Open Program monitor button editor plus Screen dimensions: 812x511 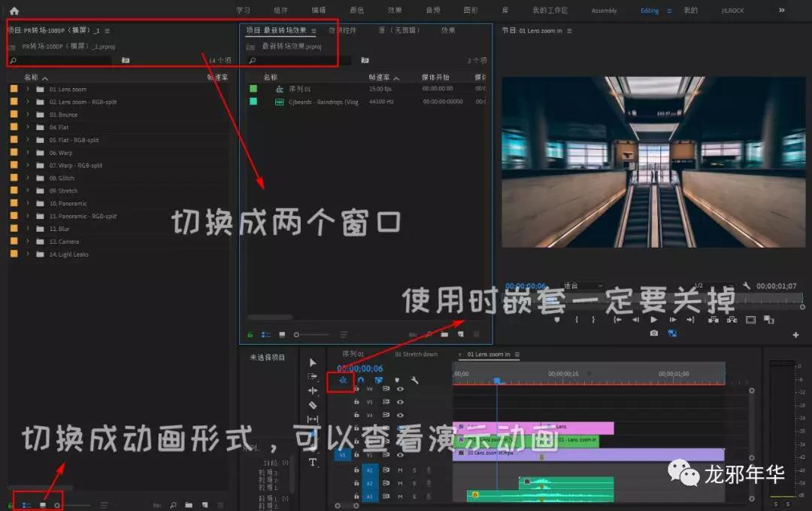pos(795,336)
